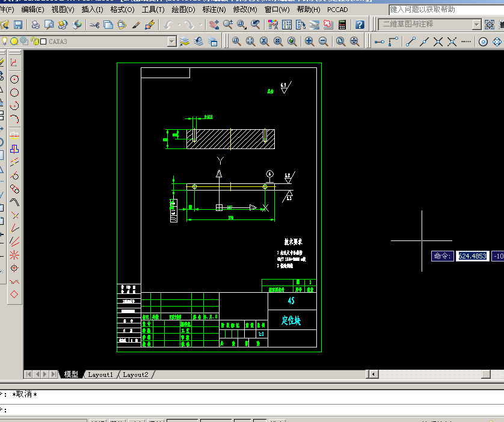This screenshot has height=422, width=504.
Task: Select Snap to Midpoint icon
Action: click(x=424, y=41)
